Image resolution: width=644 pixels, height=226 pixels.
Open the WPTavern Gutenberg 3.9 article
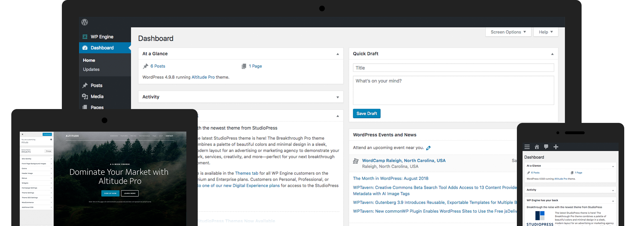435,202
